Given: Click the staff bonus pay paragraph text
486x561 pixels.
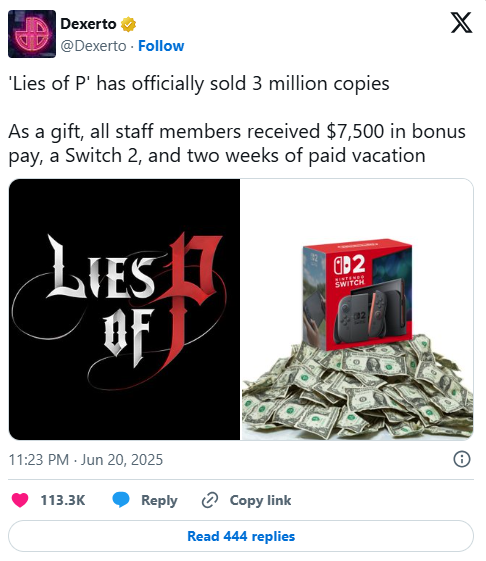Looking at the screenshot, I should tap(237, 143).
